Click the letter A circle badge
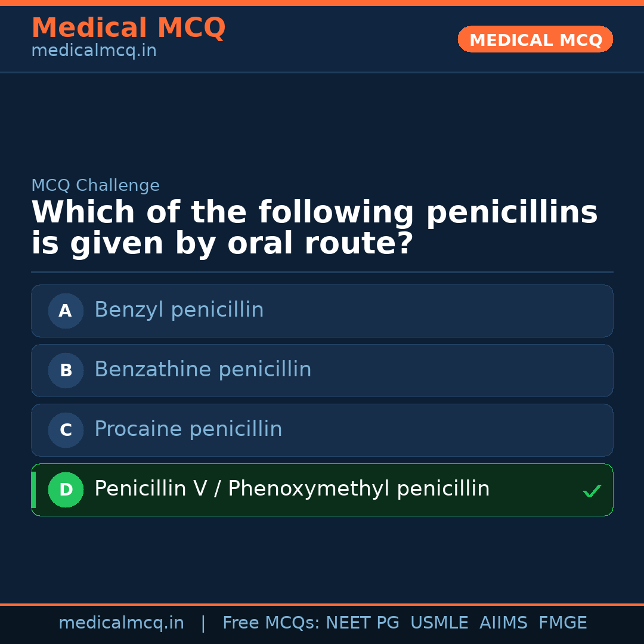644x644 pixels. click(x=66, y=311)
